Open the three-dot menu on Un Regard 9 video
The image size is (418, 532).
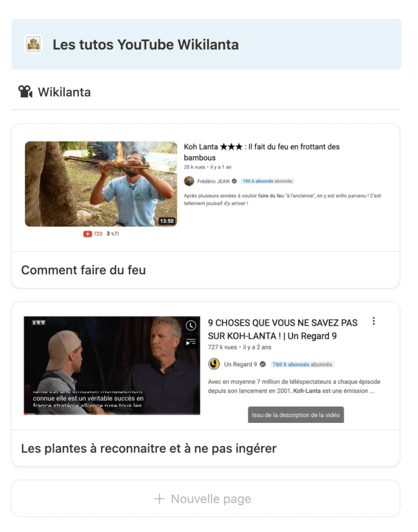tap(373, 321)
